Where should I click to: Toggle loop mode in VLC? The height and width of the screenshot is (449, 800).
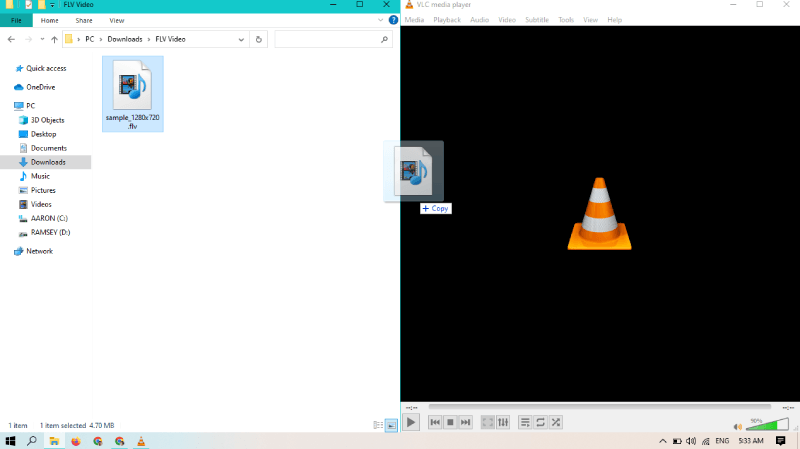pyautogui.click(x=540, y=422)
